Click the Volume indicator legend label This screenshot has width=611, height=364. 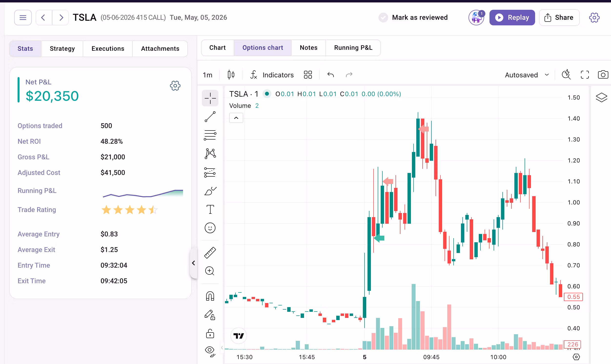[240, 106]
